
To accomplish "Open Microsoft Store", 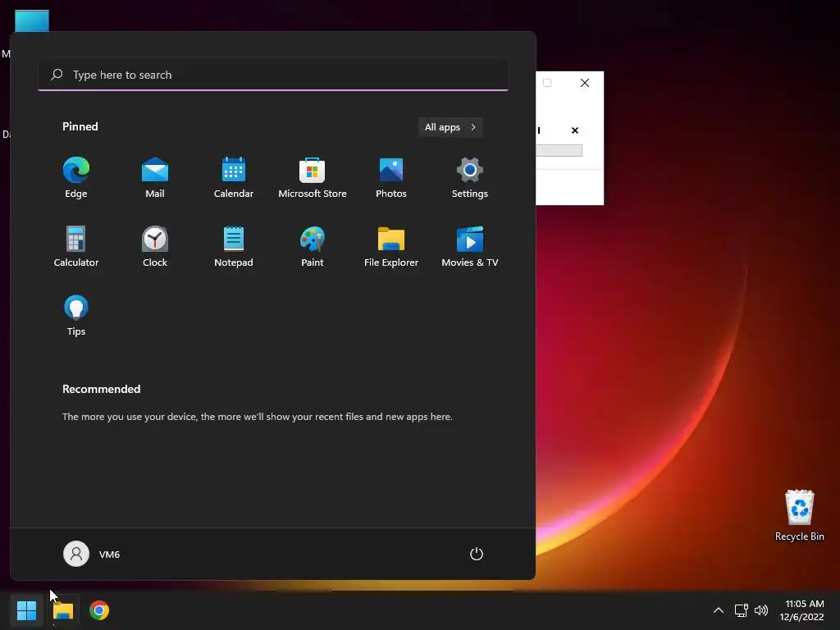I will pyautogui.click(x=313, y=178).
